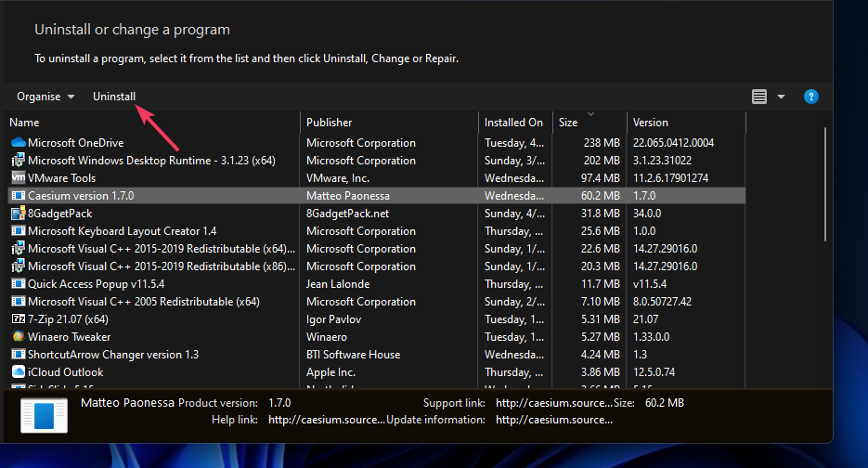Sort by the Installed On column header
Image resolution: width=868 pixels, height=468 pixels.
click(x=515, y=123)
